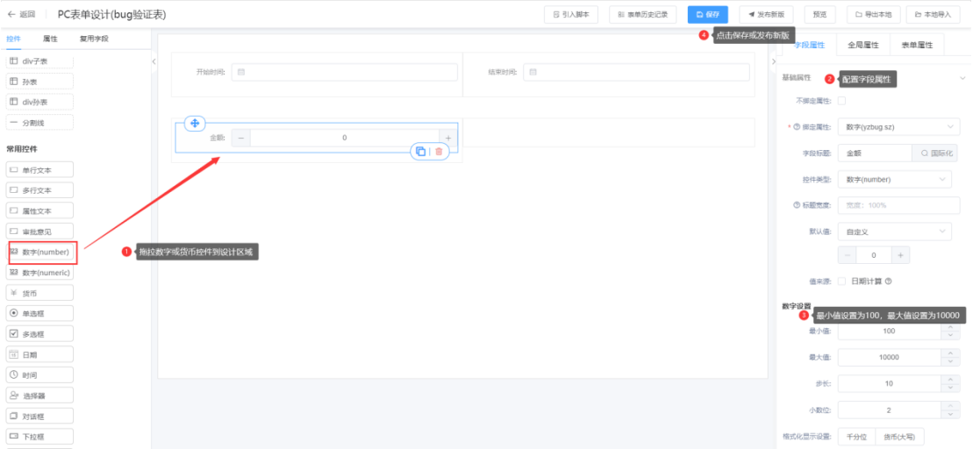
Task: Pick the 下拉框 dropdown control
Action: coord(40,437)
